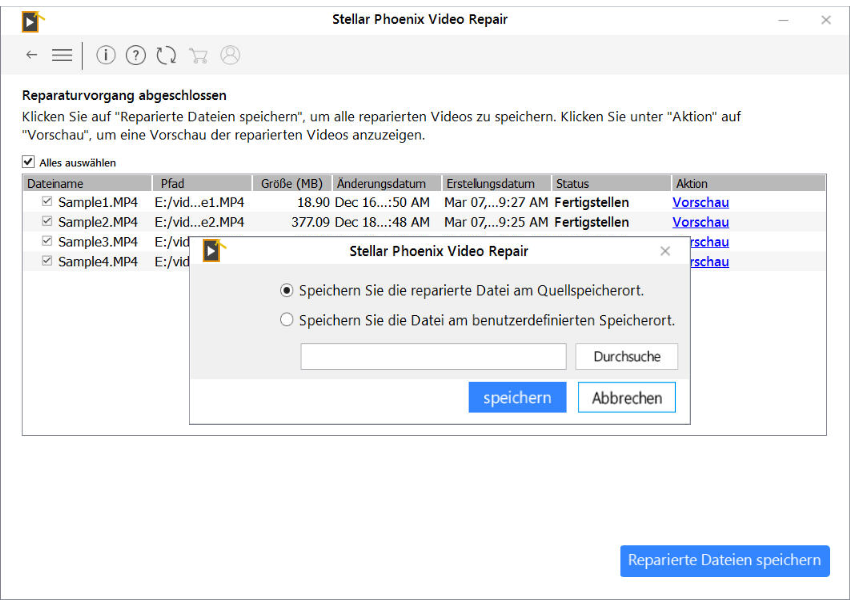Sort by Dateiname column header
The width and height of the screenshot is (850, 600).
click(x=87, y=183)
